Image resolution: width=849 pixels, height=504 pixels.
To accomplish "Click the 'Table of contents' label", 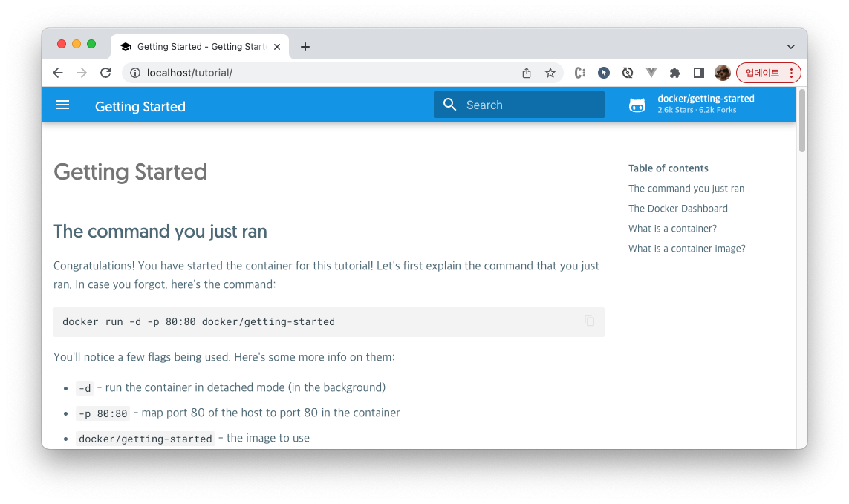I will coord(669,168).
